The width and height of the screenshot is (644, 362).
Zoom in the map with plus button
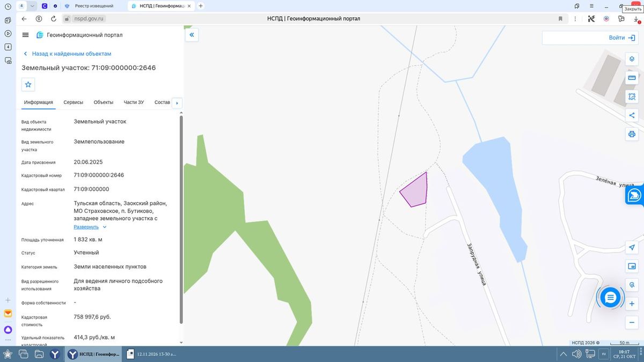point(632,304)
